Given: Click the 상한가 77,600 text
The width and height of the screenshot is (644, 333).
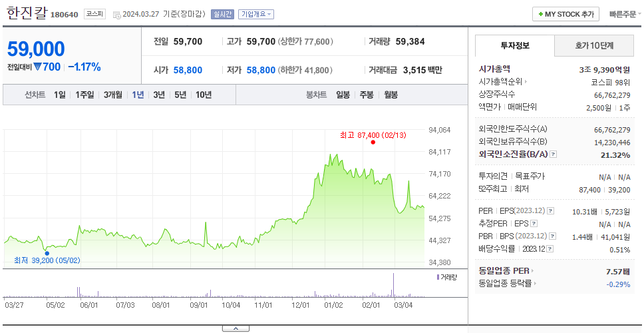Looking at the screenshot, I should pyautogui.click(x=305, y=41).
